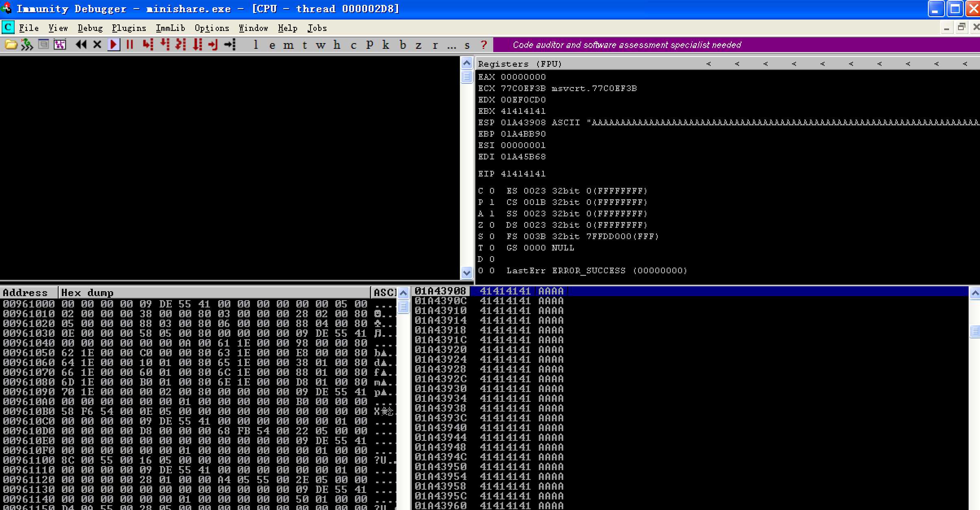Select hex dump row 00961000

point(198,304)
